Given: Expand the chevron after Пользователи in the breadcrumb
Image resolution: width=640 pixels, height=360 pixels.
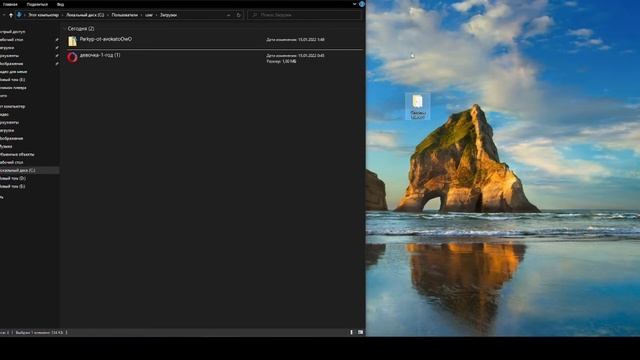Looking at the screenshot, I should 142,15.
